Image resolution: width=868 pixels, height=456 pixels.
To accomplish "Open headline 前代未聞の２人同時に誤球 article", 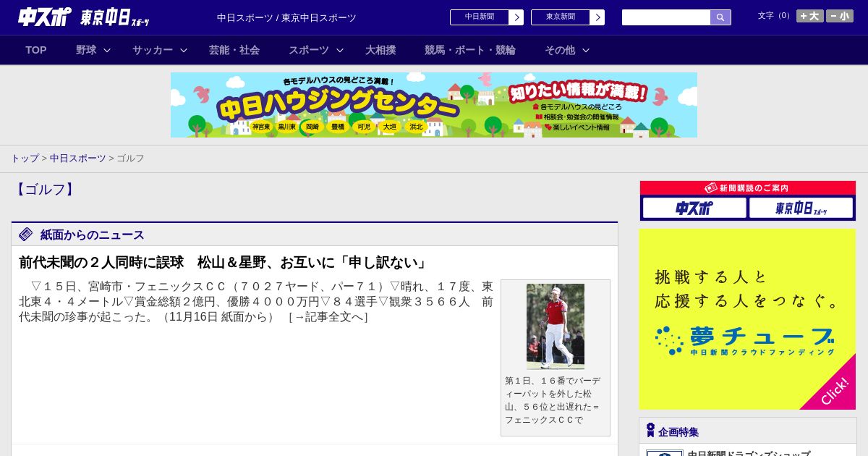I will (225, 262).
